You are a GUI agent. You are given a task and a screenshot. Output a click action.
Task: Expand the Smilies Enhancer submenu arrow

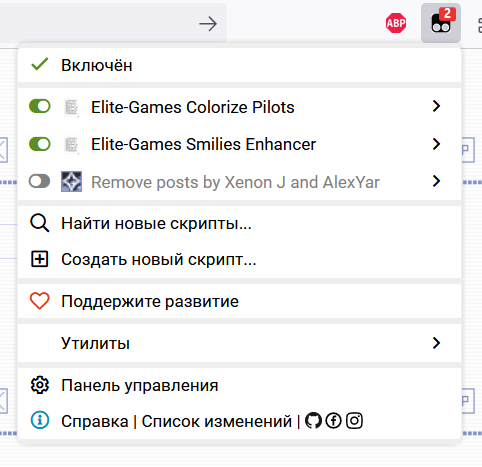[x=436, y=144]
